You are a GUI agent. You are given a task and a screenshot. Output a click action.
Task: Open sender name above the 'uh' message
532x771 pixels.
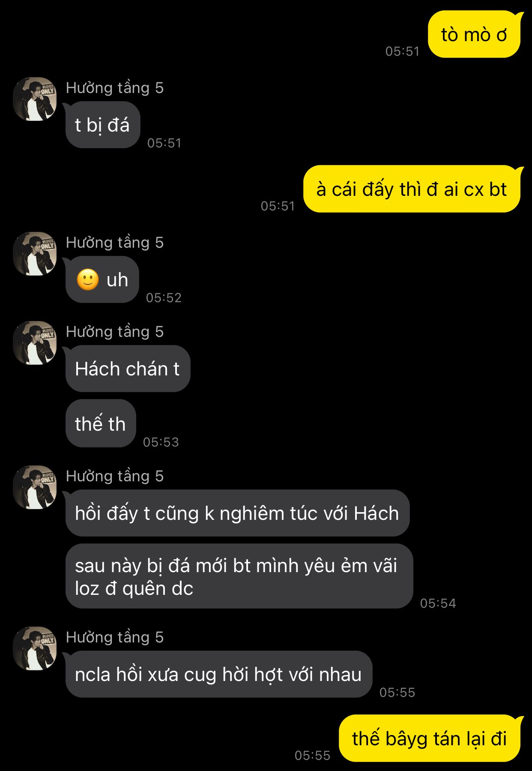click(115, 243)
